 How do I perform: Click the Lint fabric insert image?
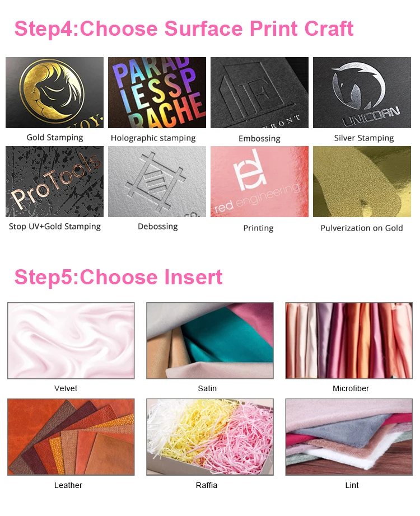(x=349, y=437)
